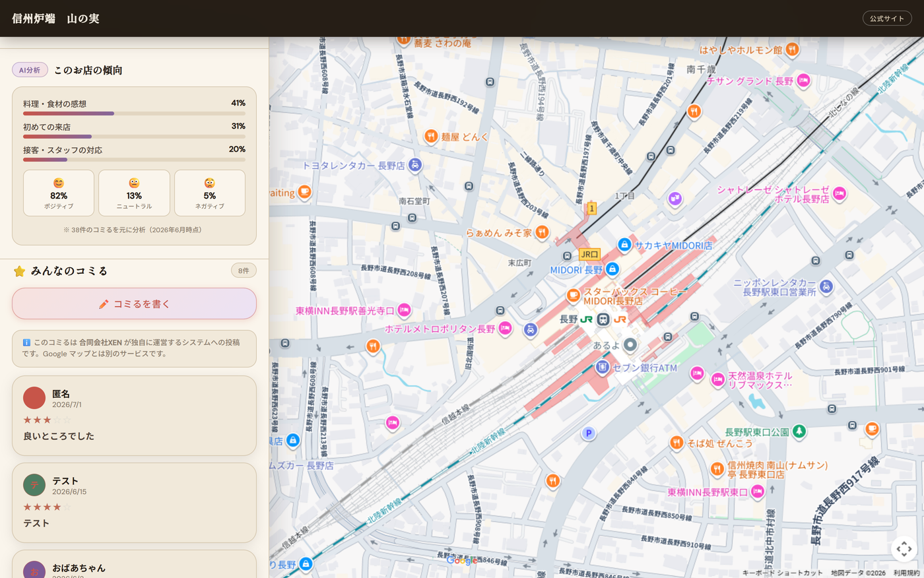Viewport: 924px width, 578px height.
Task: Click the チサン グランド 長野 hotel pin
Action: pyautogui.click(x=803, y=80)
